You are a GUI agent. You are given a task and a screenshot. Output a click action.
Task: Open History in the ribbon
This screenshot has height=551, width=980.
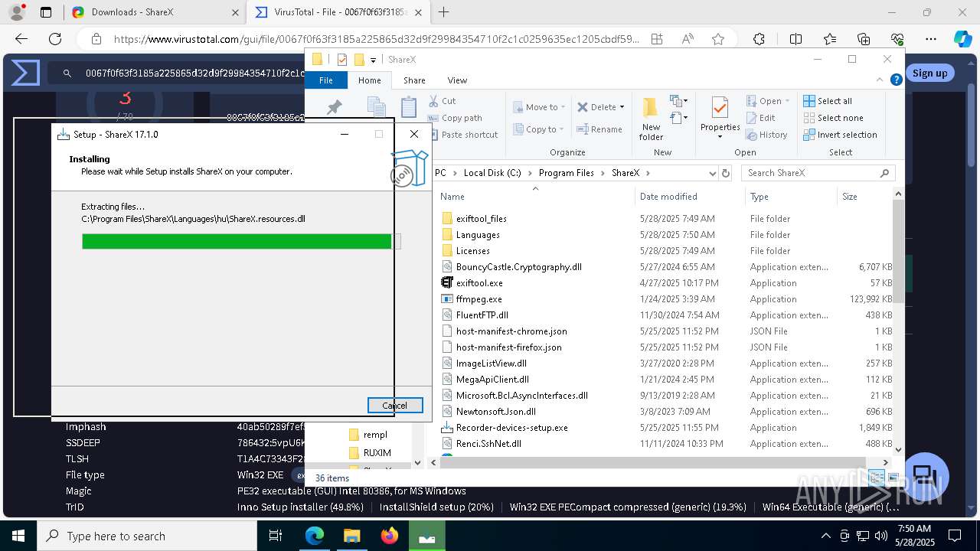(766, 135)
